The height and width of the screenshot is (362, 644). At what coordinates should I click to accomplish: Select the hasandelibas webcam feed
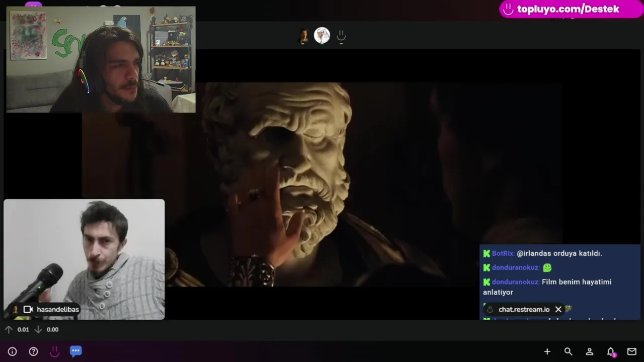84,259
